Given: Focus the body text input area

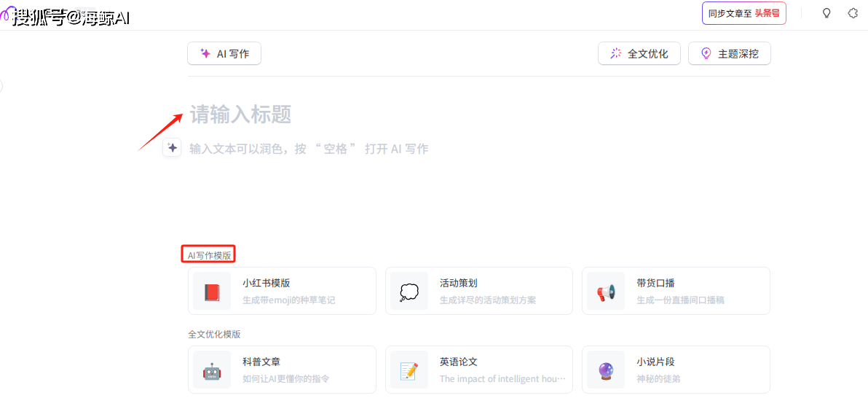Looking at the screenshot, I should pyautogui.click(x=309, y=149).
